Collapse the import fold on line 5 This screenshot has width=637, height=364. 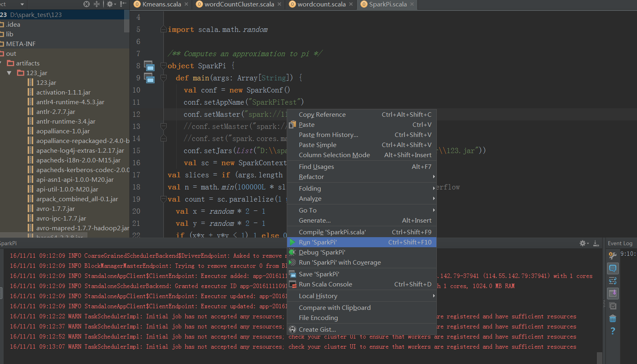pos(163,29)
